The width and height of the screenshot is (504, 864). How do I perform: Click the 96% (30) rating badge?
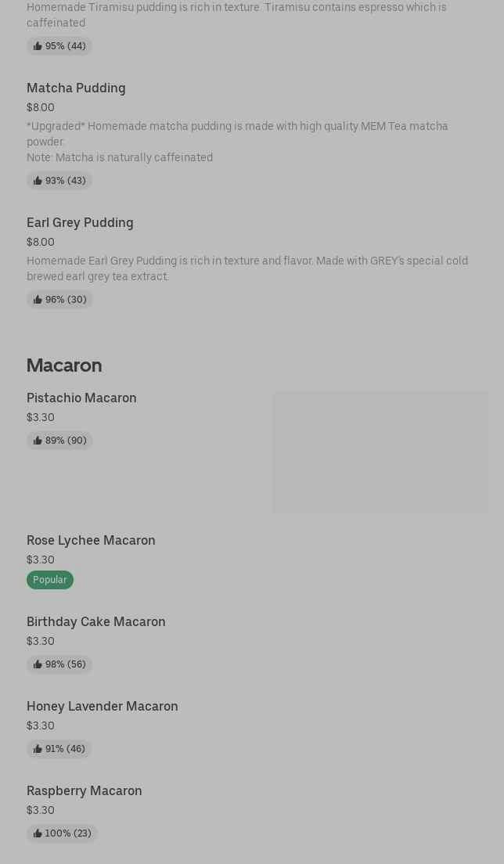[60, 300]
